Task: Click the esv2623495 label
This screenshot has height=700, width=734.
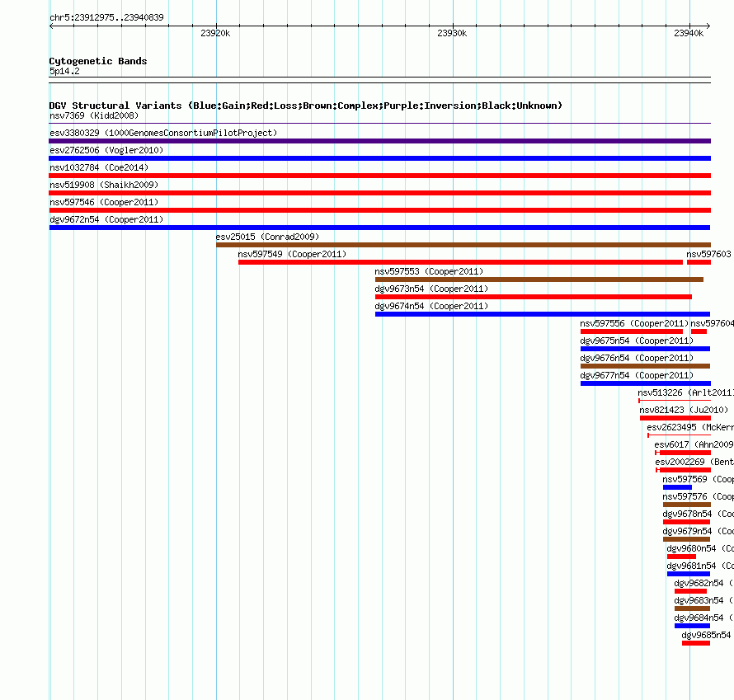Action: [690, 427]
